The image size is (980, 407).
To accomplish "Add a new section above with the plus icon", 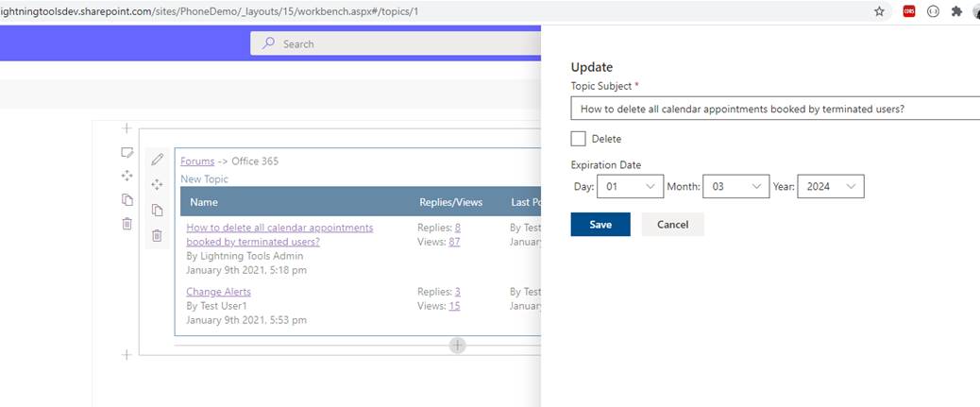I will tap(127, 128).
